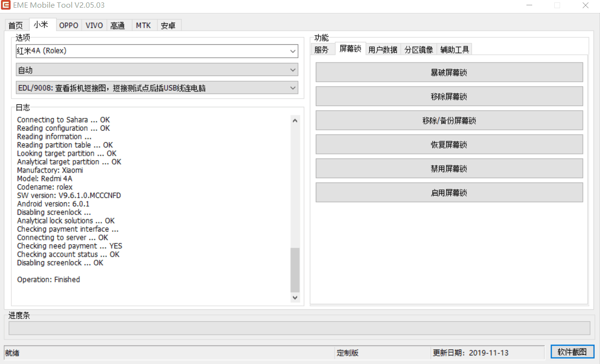Click the 'Connecting to server ... OK' line
600x364 pixels.
coord(62,238)
